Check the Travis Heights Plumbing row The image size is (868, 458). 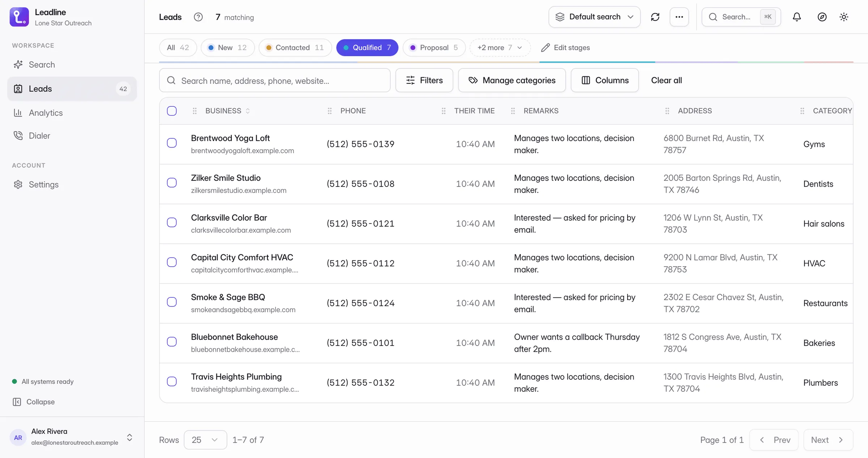click(172, 382)
